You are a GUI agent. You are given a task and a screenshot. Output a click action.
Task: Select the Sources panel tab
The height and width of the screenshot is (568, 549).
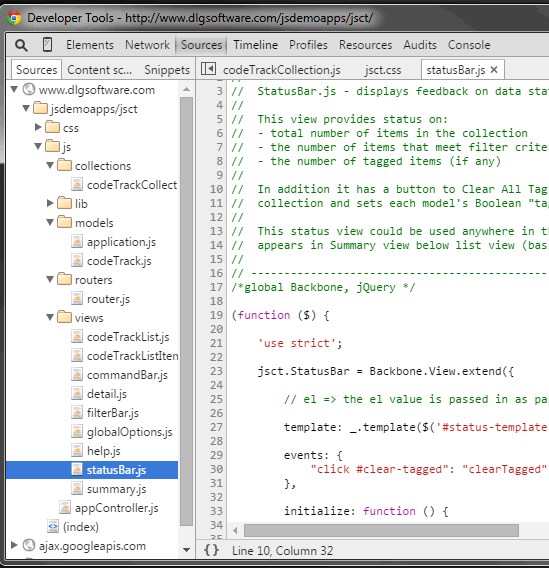(x=201, y=45)
